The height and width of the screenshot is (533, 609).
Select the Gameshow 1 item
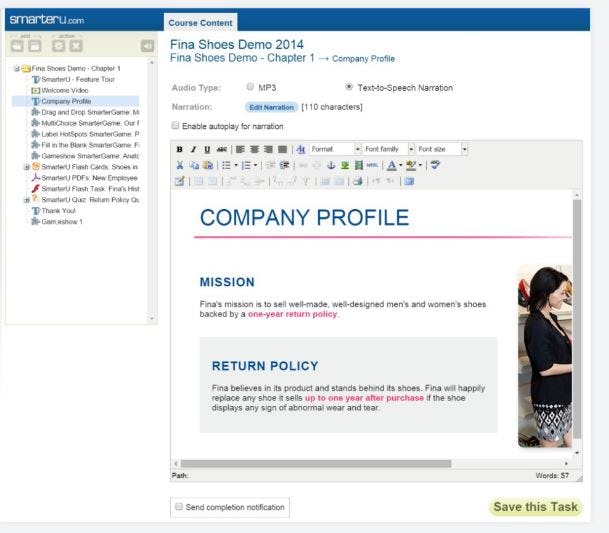(x=62, y=221)
